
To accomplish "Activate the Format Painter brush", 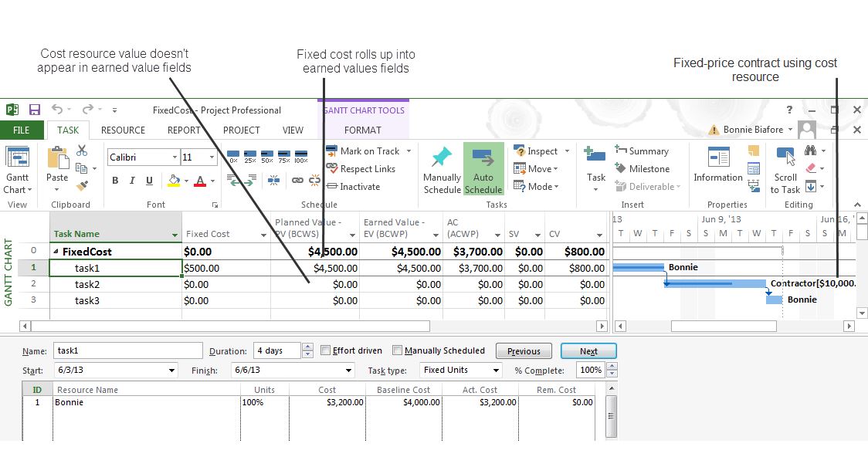I will [82, 186].
